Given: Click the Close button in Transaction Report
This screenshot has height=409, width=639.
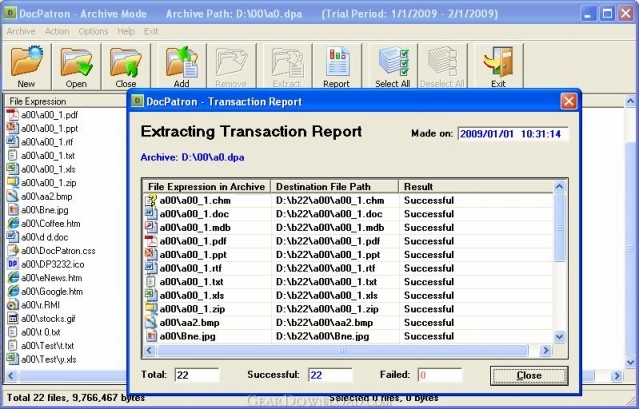Looking at the screenshot, I should (529, 375).
